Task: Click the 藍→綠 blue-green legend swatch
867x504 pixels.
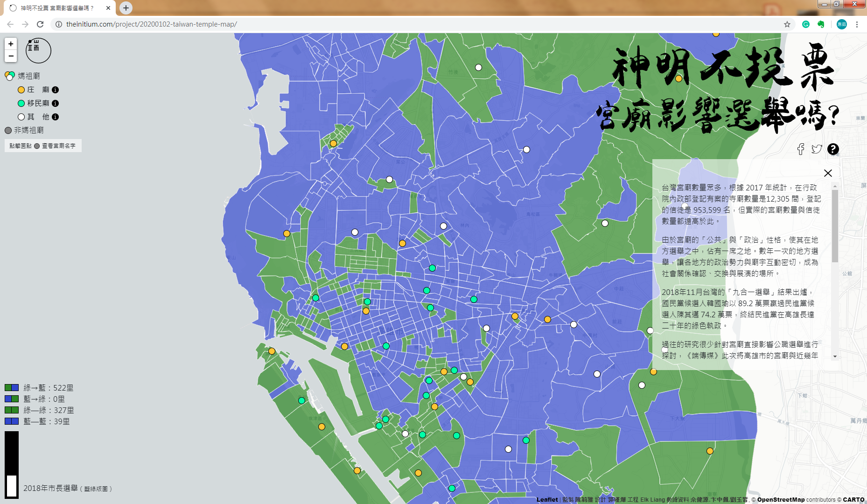Action: coord(12,399)
